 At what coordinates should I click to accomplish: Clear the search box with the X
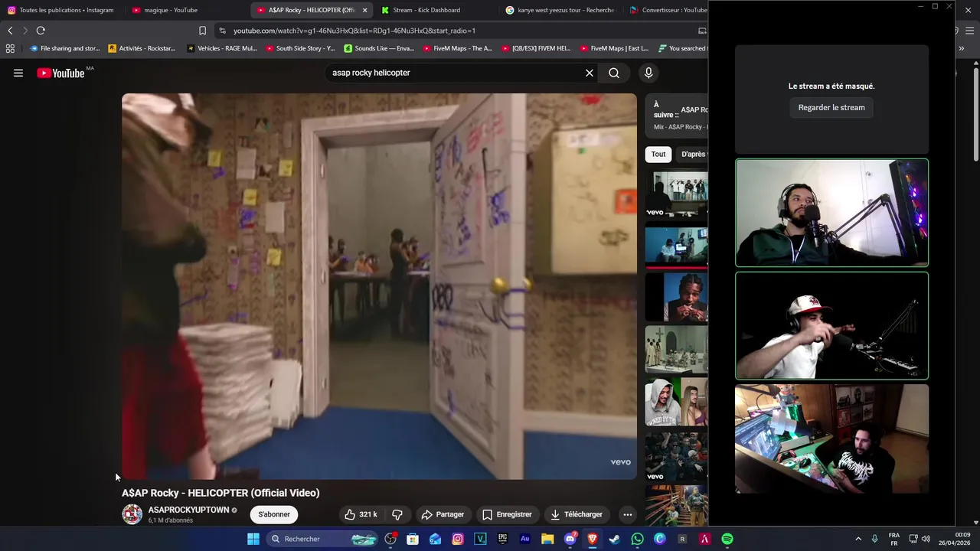(x=590, y=73)
